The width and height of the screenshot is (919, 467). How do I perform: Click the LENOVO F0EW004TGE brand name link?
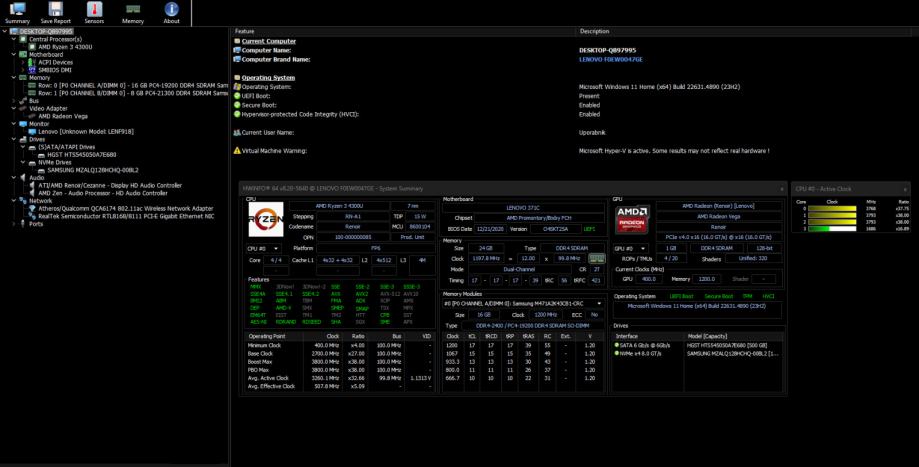pos(612,59)
